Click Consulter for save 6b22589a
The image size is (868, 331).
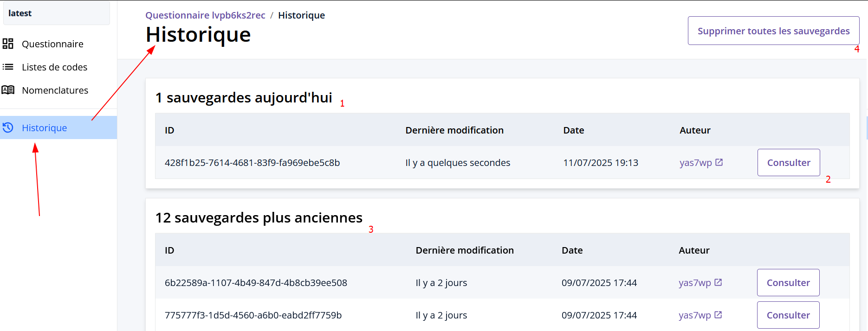point(788,283)
